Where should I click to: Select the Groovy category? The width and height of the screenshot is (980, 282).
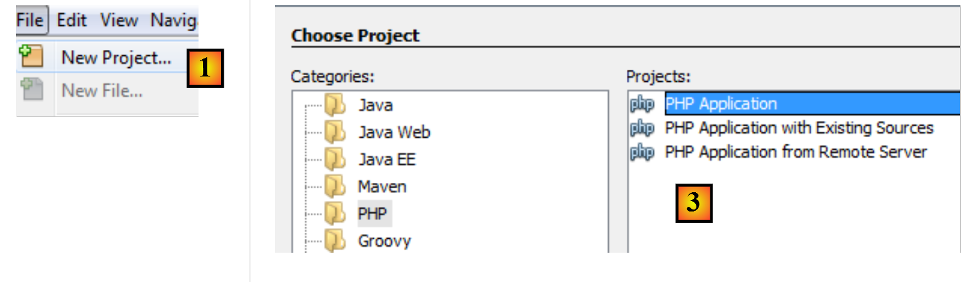pos(384,241)
